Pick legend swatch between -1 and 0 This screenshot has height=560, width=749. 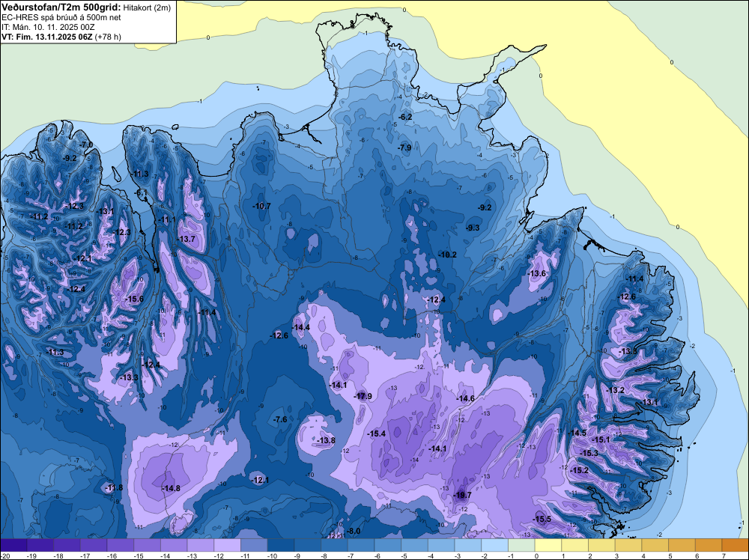[521, 545]
